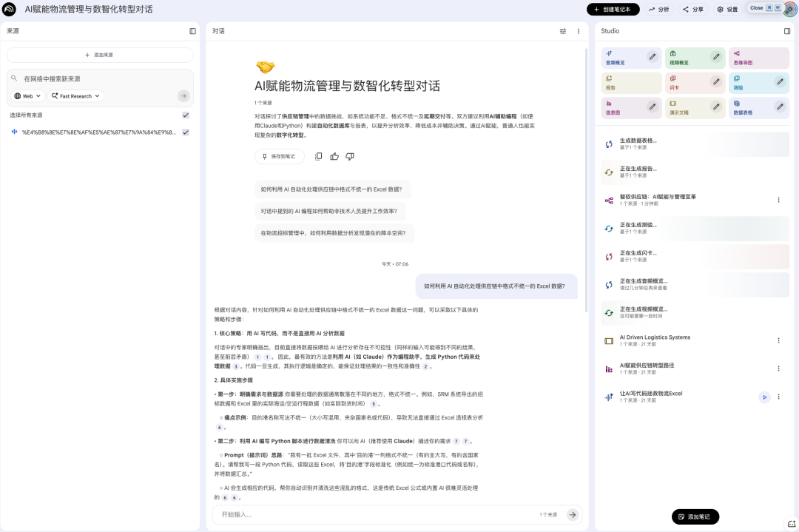
Task: Toggle checkbox for the %E4%B8 audio source
Action: coord(186,132)
